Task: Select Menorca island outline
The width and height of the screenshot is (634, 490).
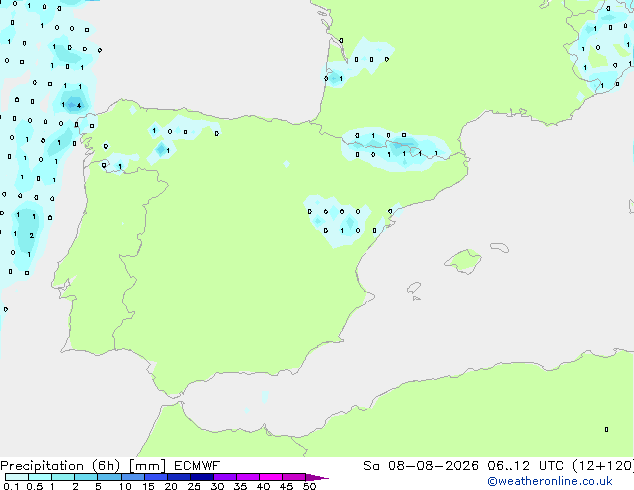Action: coord(500,247)
